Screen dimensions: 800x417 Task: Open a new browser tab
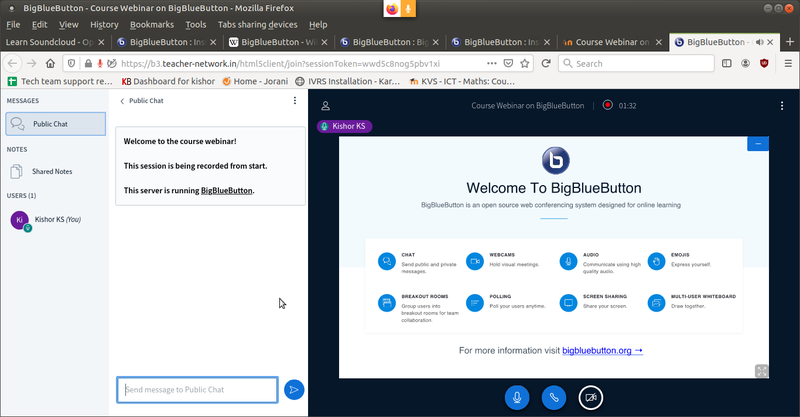(790, 42)
